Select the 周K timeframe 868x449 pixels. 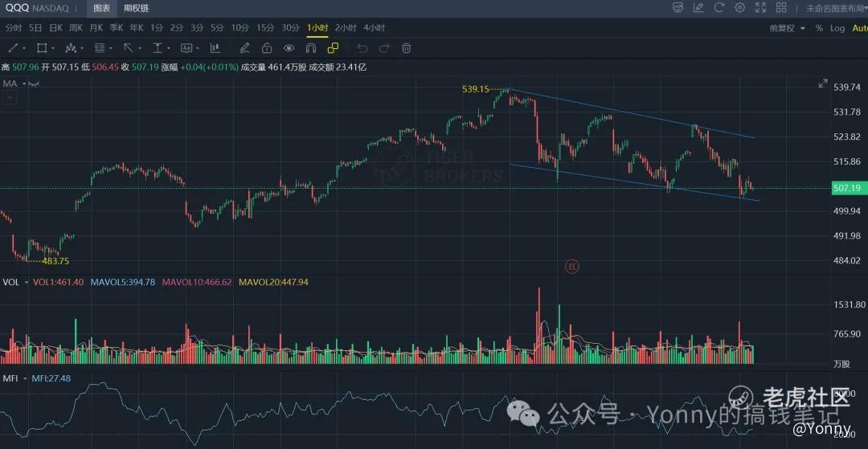[76, 27]
